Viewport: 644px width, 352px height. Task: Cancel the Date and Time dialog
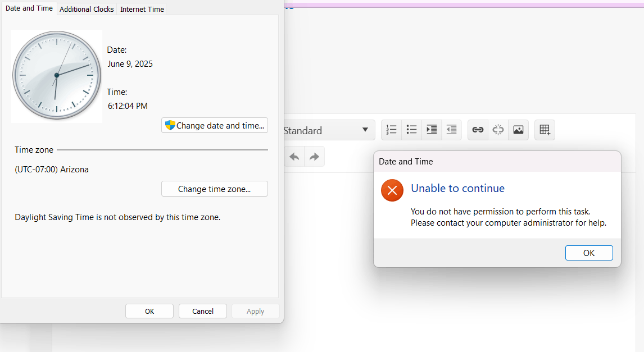203,311
